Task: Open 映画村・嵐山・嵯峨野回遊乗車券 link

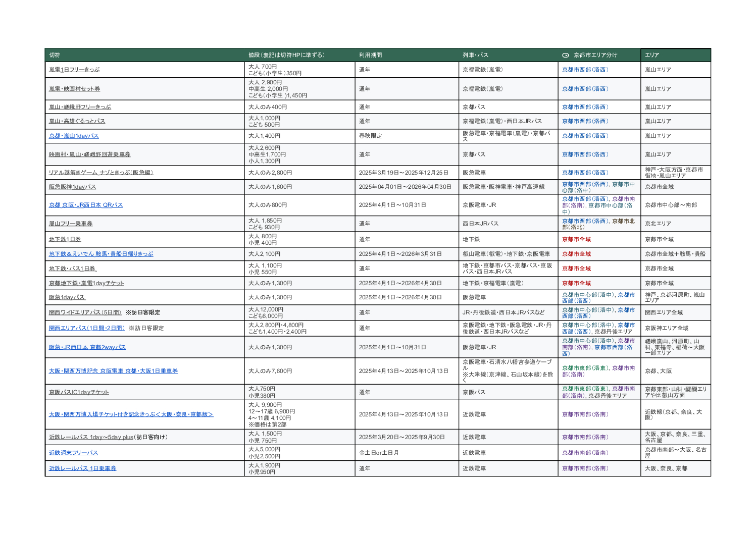Action: [89, 154]
